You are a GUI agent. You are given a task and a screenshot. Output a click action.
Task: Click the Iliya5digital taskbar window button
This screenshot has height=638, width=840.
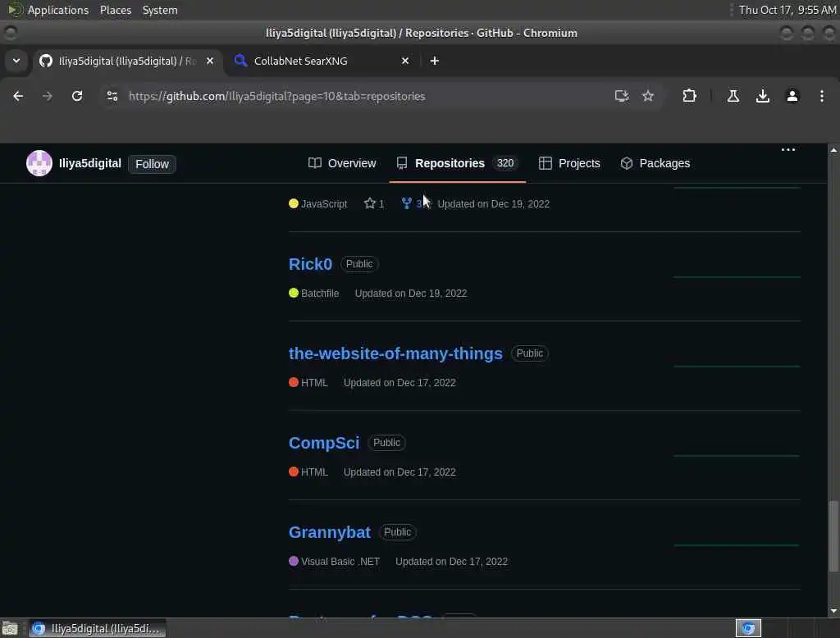pyautogui.click(x=97, y=628)
